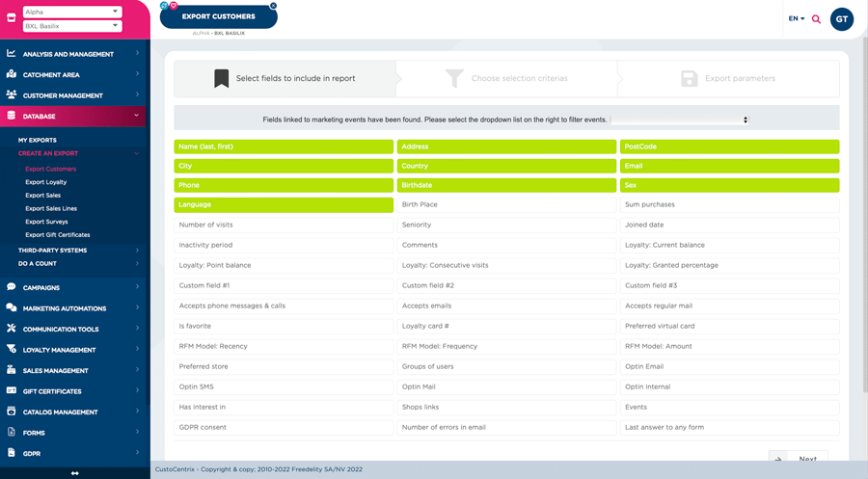
Task: Click the Communication Tools wrench icon
Action: [12, 329]
